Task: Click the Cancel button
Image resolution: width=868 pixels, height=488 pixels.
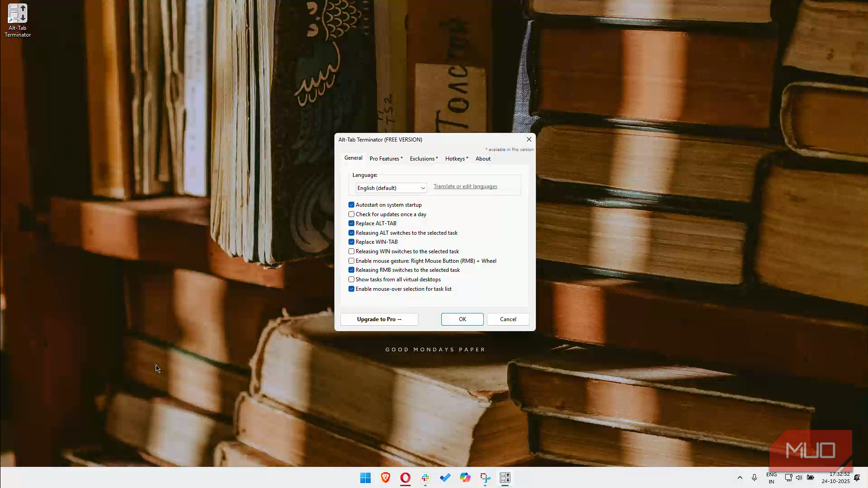Action: click(x=508, y=319)
